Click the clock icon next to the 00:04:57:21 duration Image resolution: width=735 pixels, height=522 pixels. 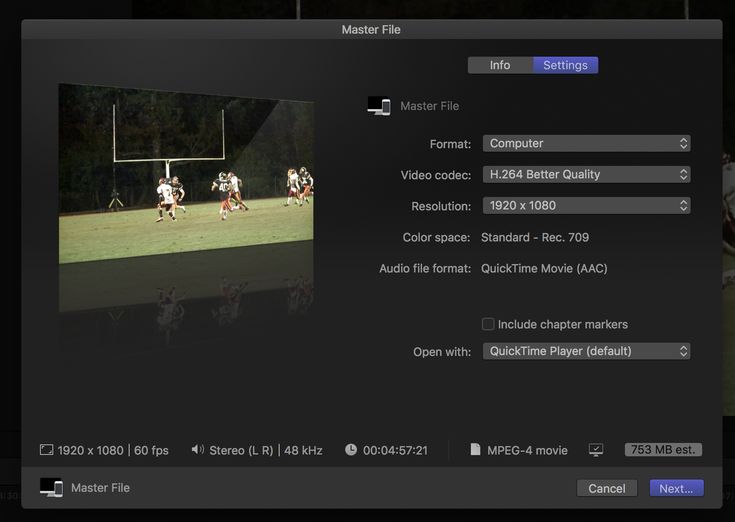pos(351,450)
